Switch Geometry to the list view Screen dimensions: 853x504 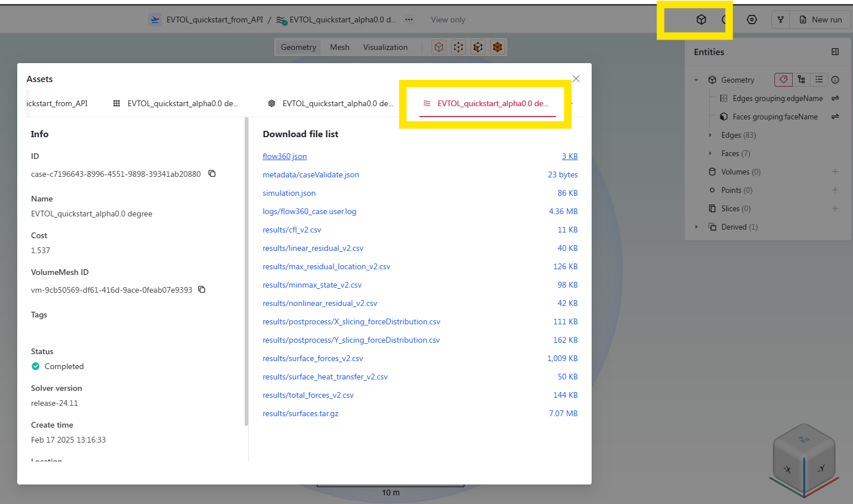[819, 80]
